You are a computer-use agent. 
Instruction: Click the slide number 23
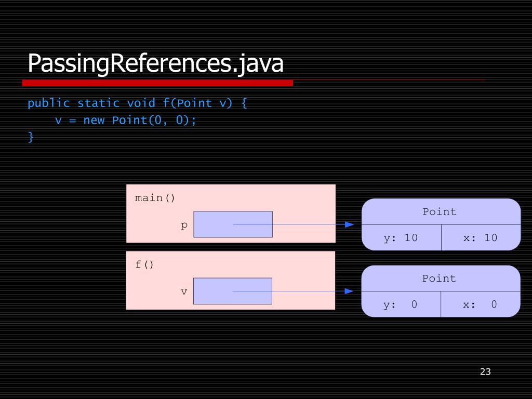[485, 371]
